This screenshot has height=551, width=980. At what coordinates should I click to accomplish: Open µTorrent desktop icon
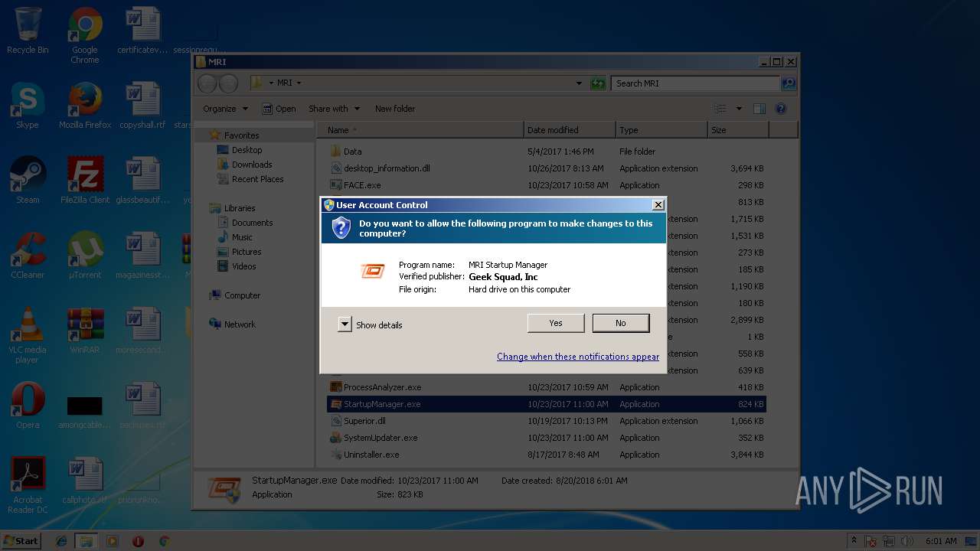click(x=85, y=256)
